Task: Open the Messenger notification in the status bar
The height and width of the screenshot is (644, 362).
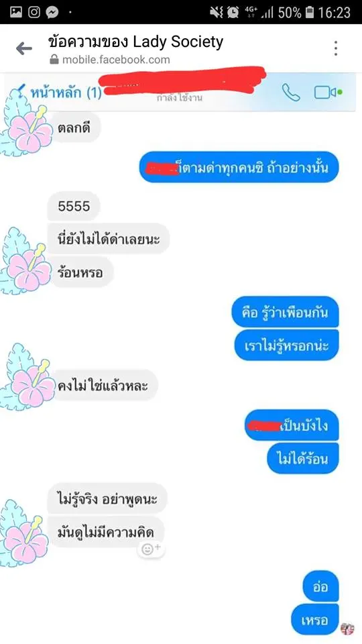Action: (x=52, y=12)
